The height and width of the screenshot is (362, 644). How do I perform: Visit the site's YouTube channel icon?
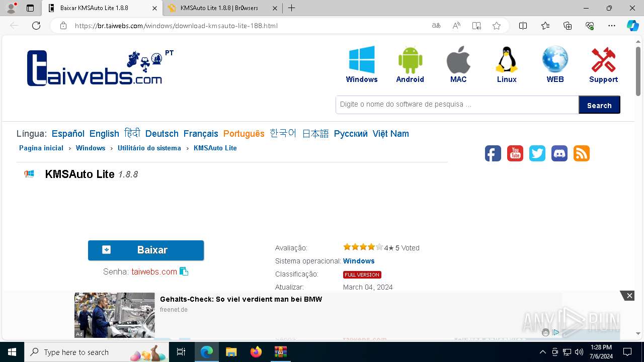[x=515, y=153]
